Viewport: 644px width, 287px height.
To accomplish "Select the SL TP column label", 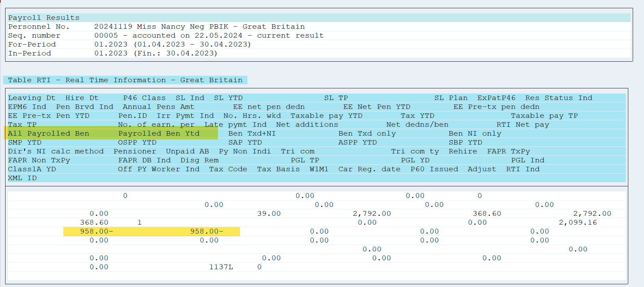I will [x=336, y=98].
